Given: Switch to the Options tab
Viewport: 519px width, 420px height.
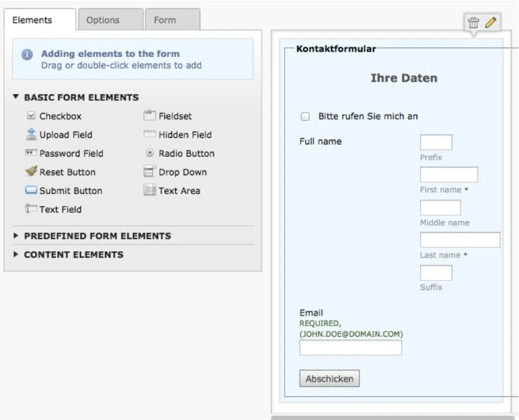Looking at the screenshot, I should click(103, 20).
